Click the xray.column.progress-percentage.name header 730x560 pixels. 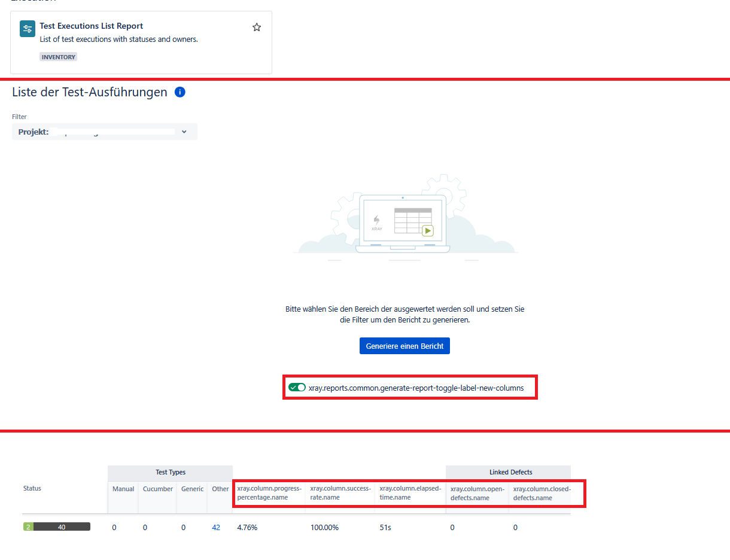click(269, 493)
